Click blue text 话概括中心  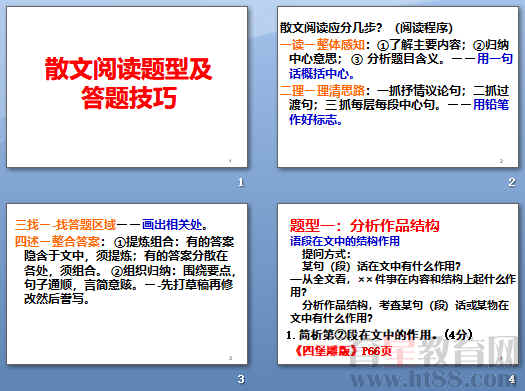(322, 74)
